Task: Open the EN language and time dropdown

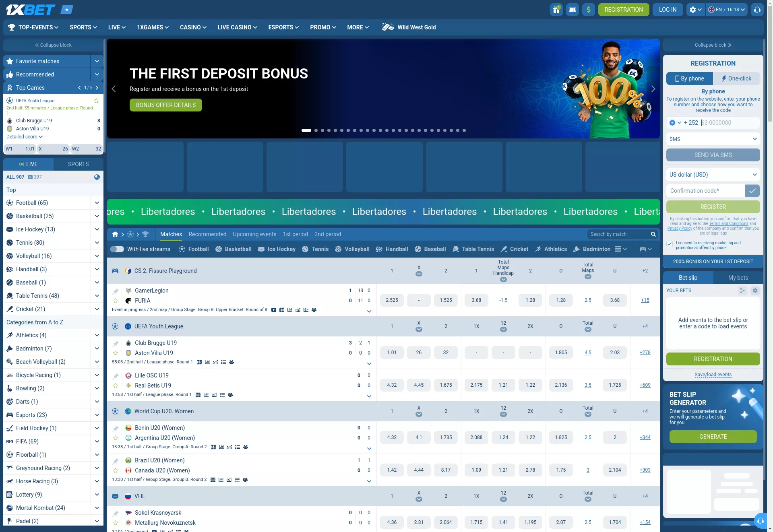Action: (726, 10)
